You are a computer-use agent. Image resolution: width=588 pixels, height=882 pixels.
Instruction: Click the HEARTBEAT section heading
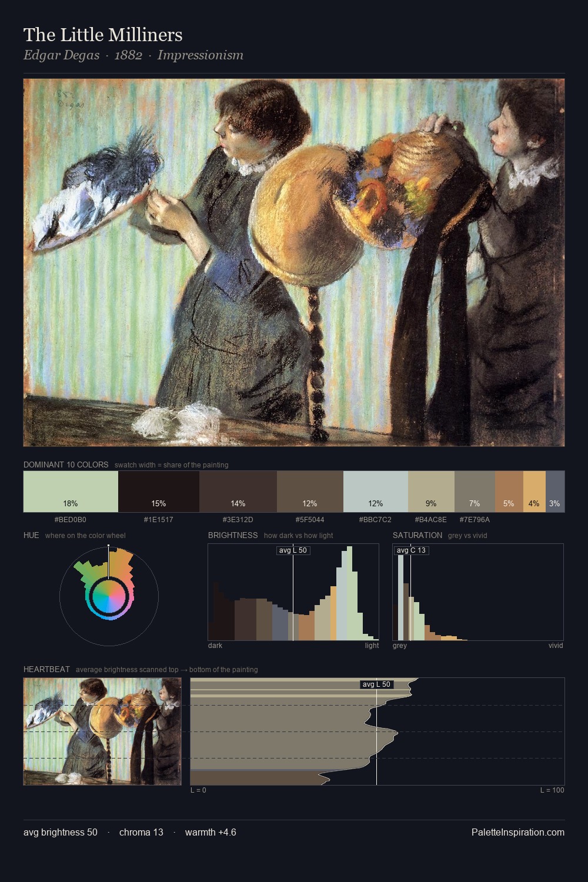[46, 669]
